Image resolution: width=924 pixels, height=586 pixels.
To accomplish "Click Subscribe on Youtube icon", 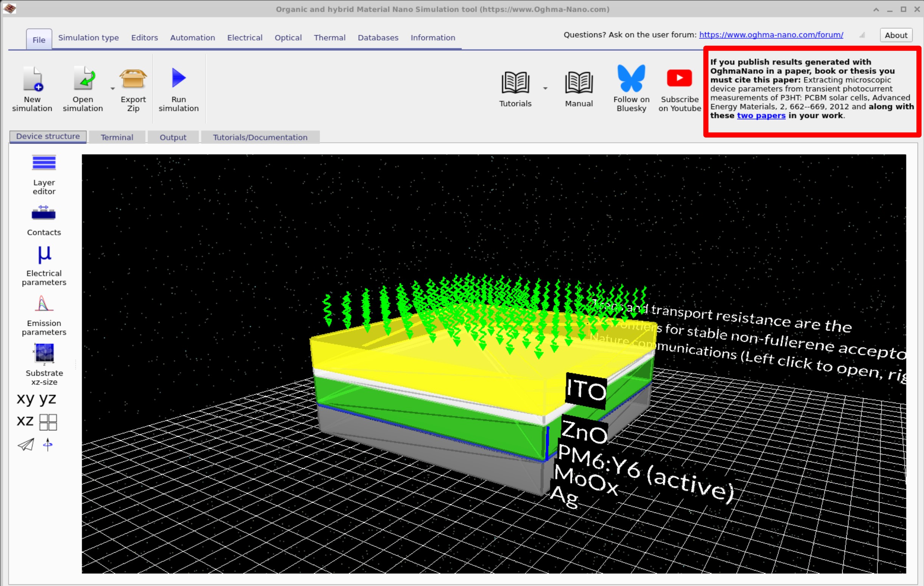I will click(x=679, y=78).
